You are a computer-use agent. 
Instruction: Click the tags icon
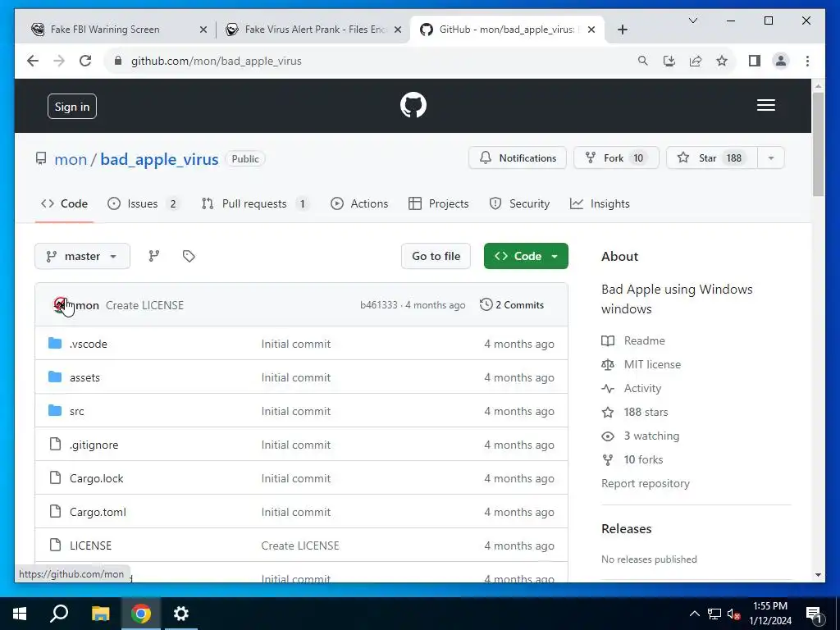coord(189,256)
